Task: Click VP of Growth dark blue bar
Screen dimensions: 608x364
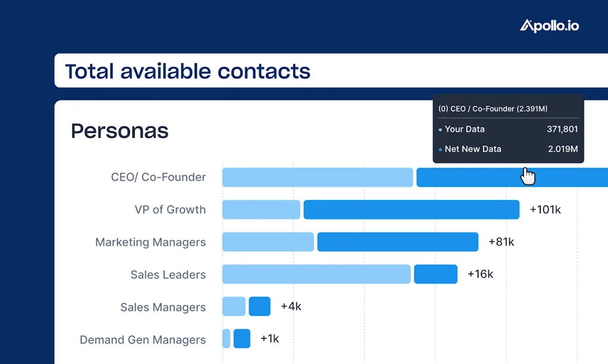Action: tap(411, 210)
